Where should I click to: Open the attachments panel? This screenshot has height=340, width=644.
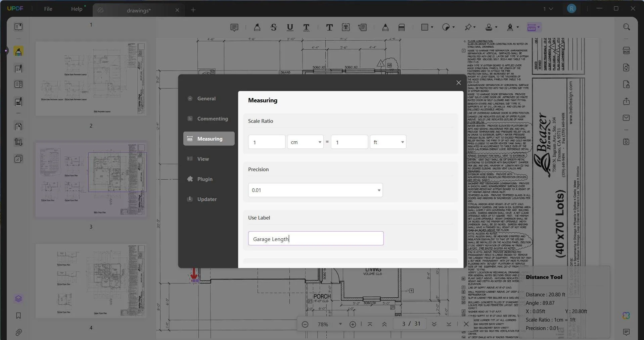pyautogui.click(x=18, y=333)
